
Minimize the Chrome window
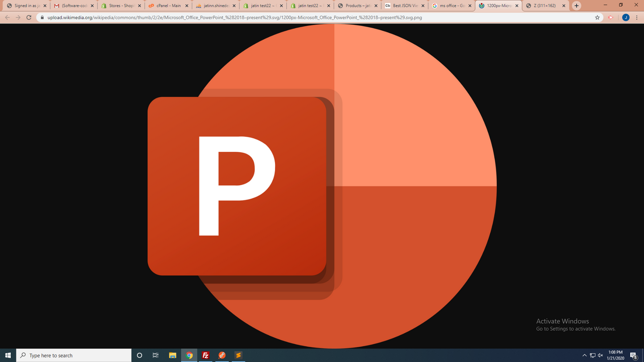point(605,5)
